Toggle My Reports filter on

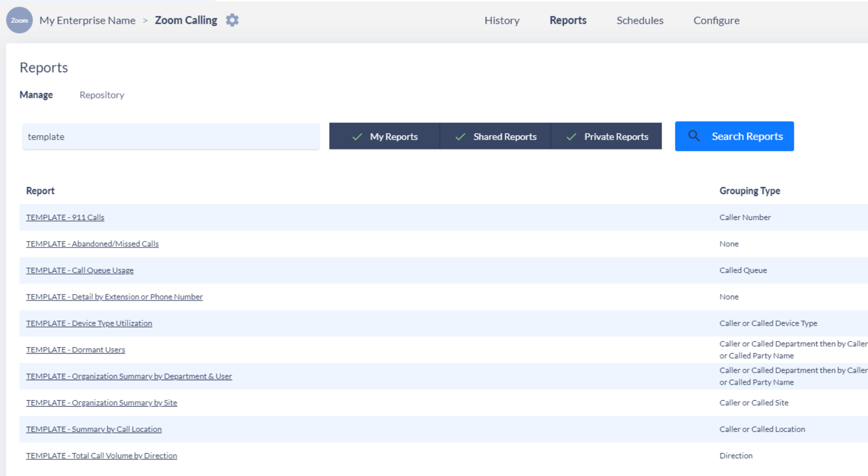point(384,136)
